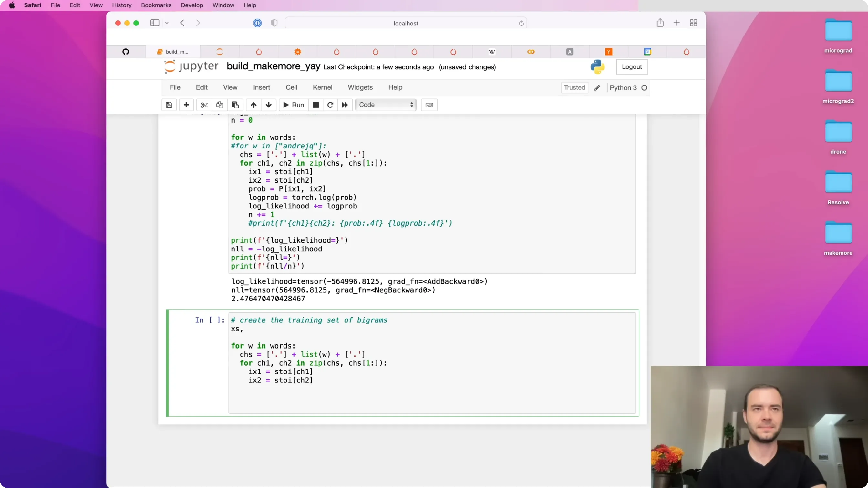Show the tab overview grid icon
868x488 pixels.
click(693, 23)
